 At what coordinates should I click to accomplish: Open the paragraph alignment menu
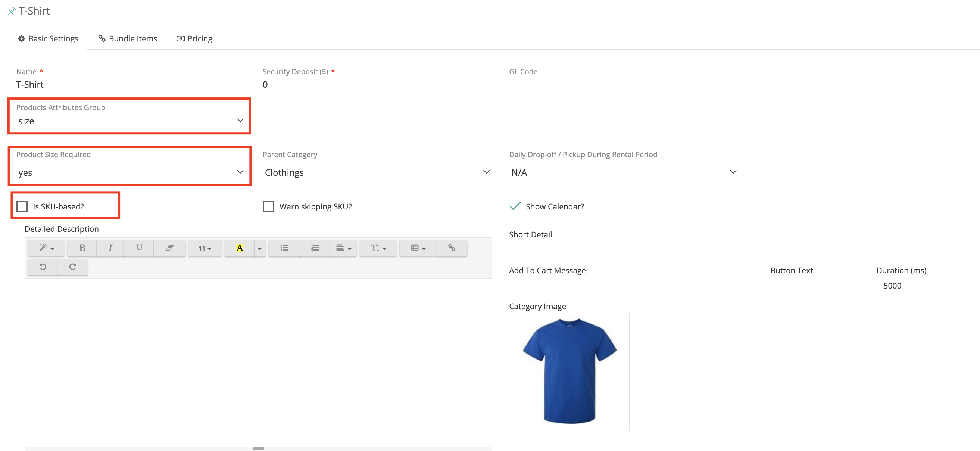(x=344, y=248)
